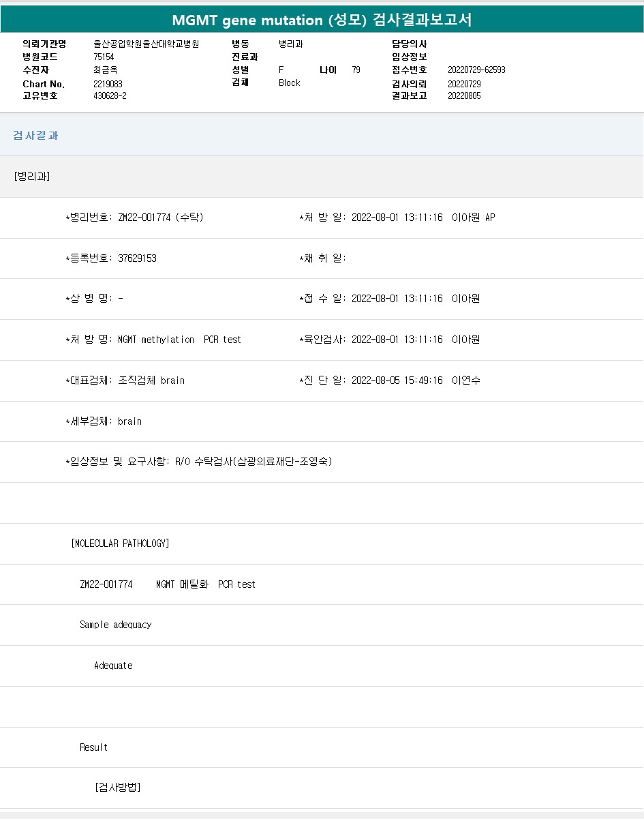Select the 'Adequate' value
Image resolution: width=644 pixels, height=819 pixels.
[113, 666]
